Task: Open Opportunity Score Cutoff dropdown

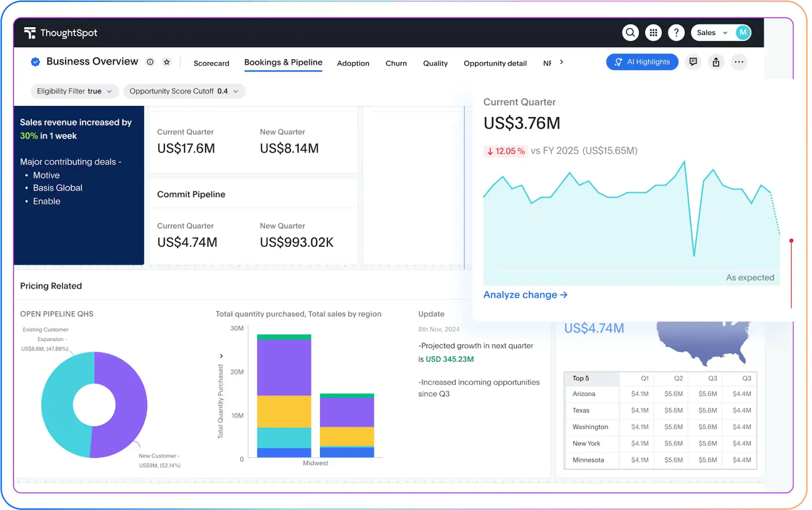Action: pyautogui.click(x=184, y=91)
